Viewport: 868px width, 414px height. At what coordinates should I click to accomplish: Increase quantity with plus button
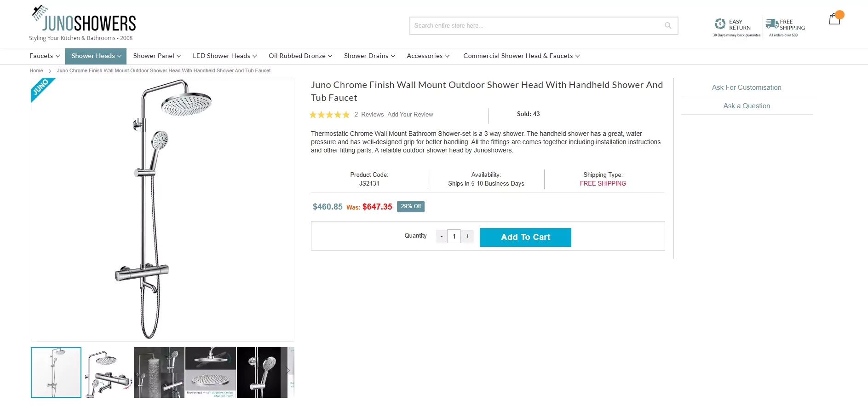pos(467,236)
